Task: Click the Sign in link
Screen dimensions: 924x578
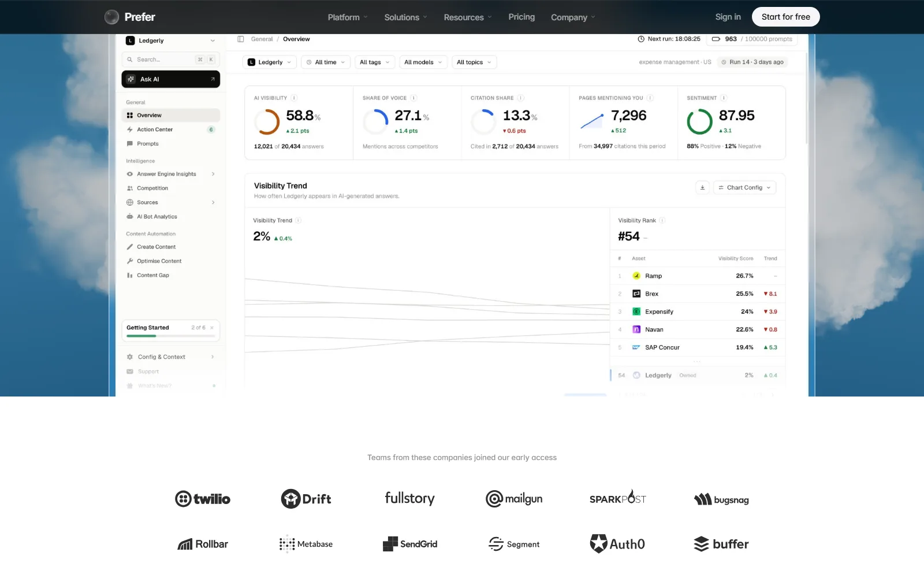Action: click(x=728, y=17)
